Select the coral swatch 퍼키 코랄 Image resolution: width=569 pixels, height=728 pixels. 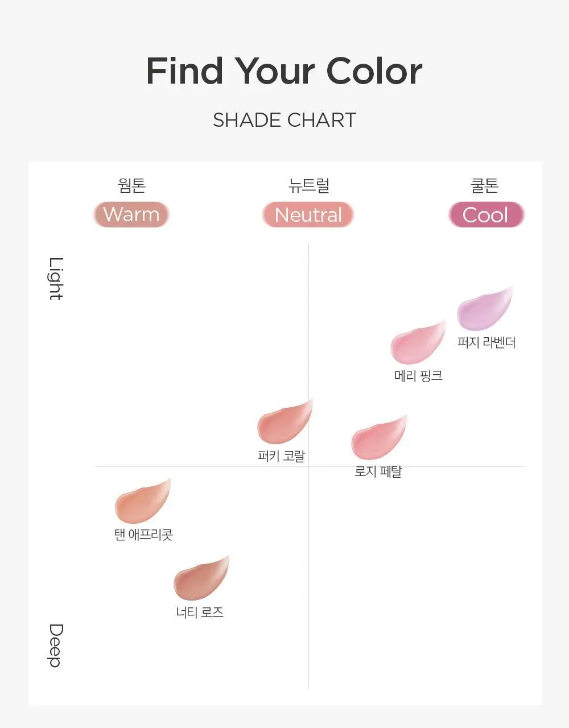(285, 421)
